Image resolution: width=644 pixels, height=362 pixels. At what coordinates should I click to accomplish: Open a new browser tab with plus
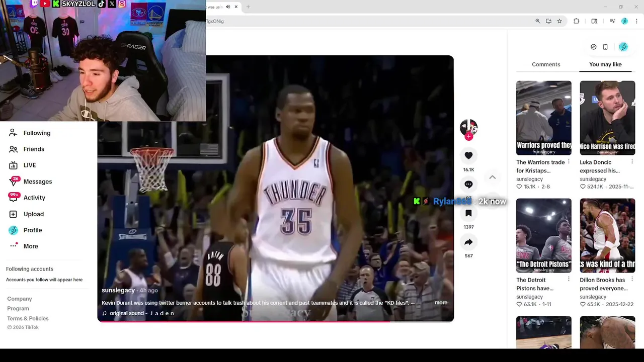click(248, 7)
